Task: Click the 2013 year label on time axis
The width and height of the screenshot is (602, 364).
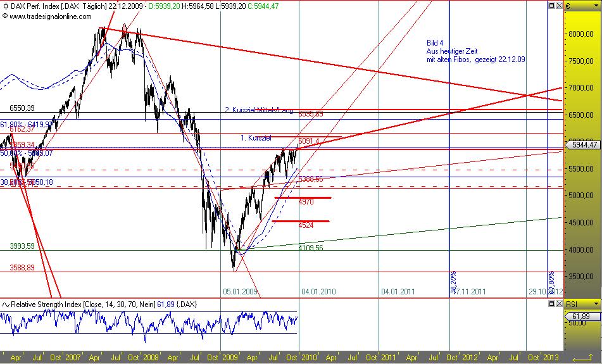Action: [x=551, y=358]
